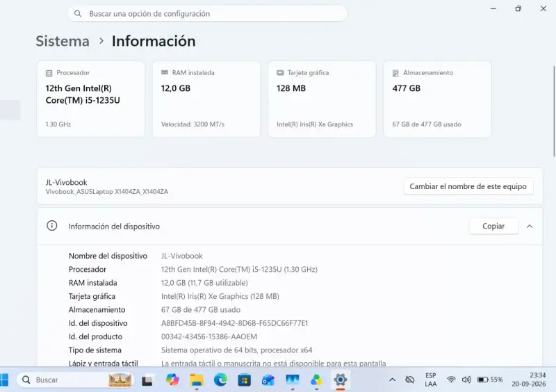Click the RAM instalada card icon
This screenshot has height=392, width=556.
[165, 72]
